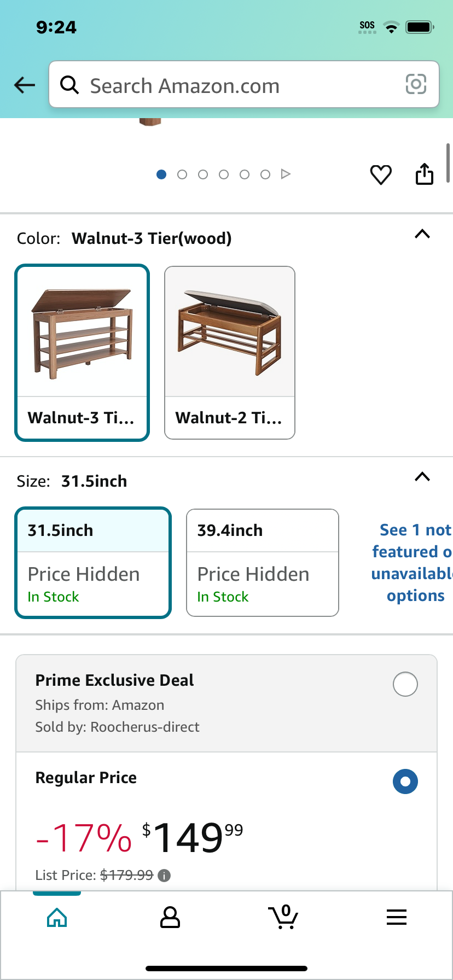The image size is (453, 980).
Task: Add item to wishlist with heart icon
Action: pos(381,175)
